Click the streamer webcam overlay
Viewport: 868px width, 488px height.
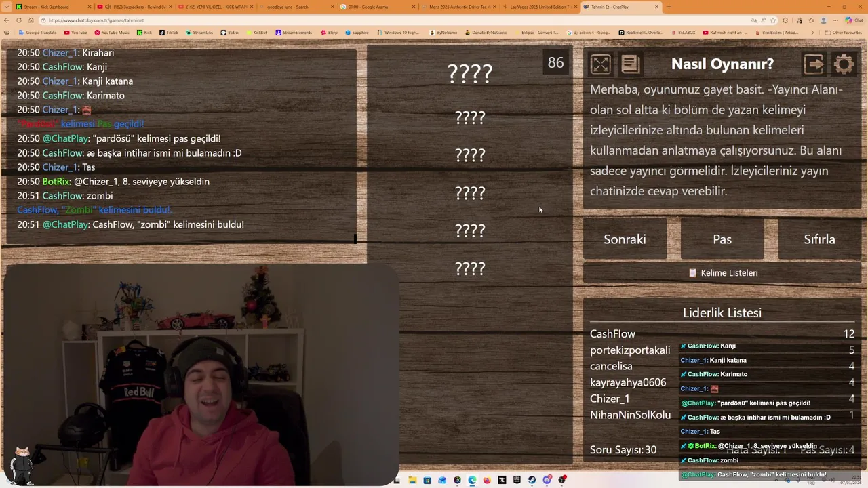(x=201, y=375)
